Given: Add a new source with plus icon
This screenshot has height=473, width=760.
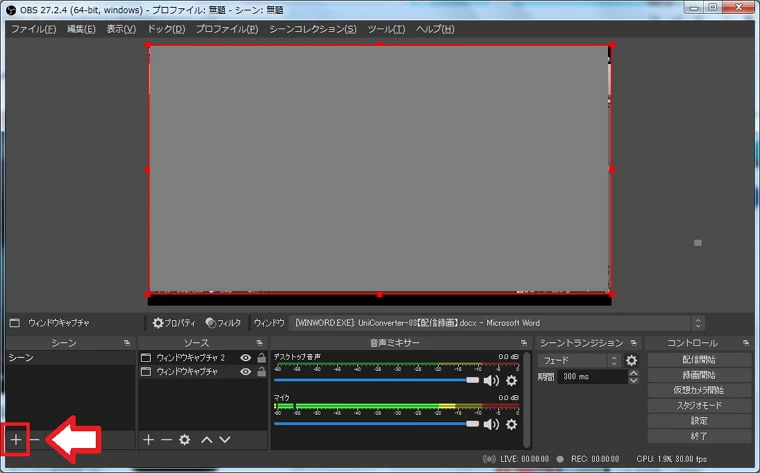Looking at the screenshot, I should (x=147, y=439).
